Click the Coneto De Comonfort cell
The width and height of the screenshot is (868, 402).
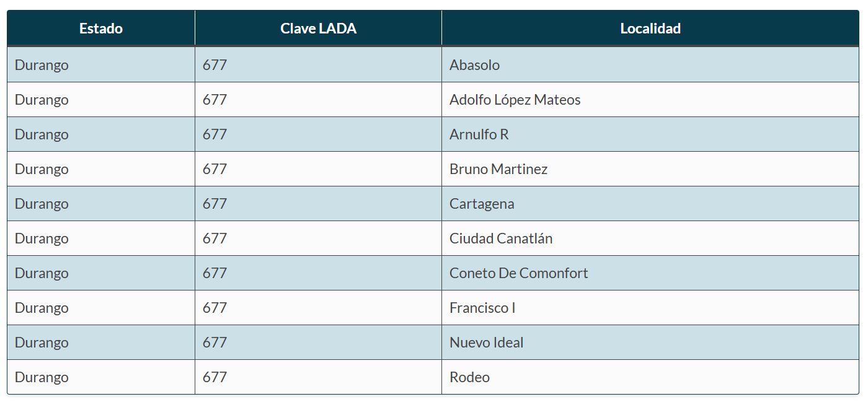click(x=519, y=273)
